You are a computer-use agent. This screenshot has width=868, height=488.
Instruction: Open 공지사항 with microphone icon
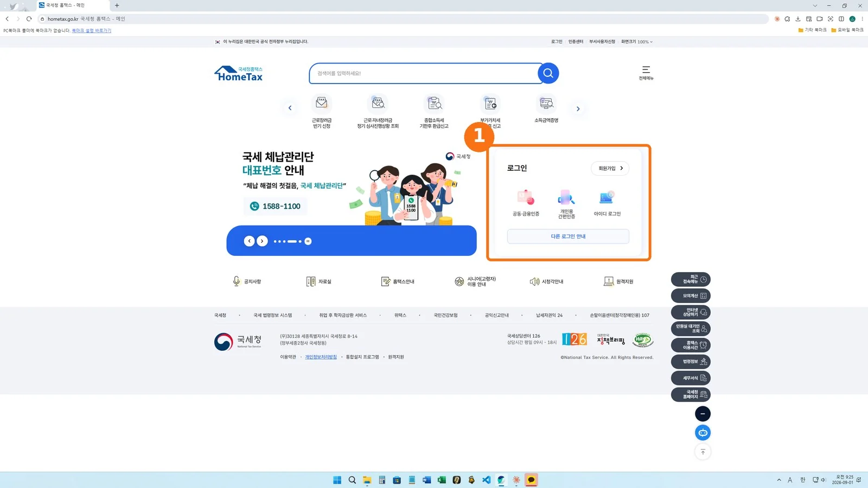(x=247, y=281)
